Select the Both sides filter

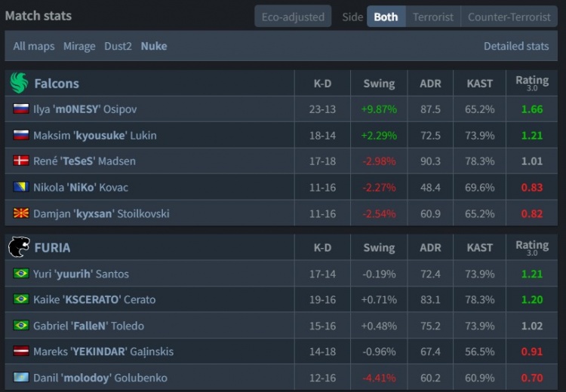click(x=386, y=17)
